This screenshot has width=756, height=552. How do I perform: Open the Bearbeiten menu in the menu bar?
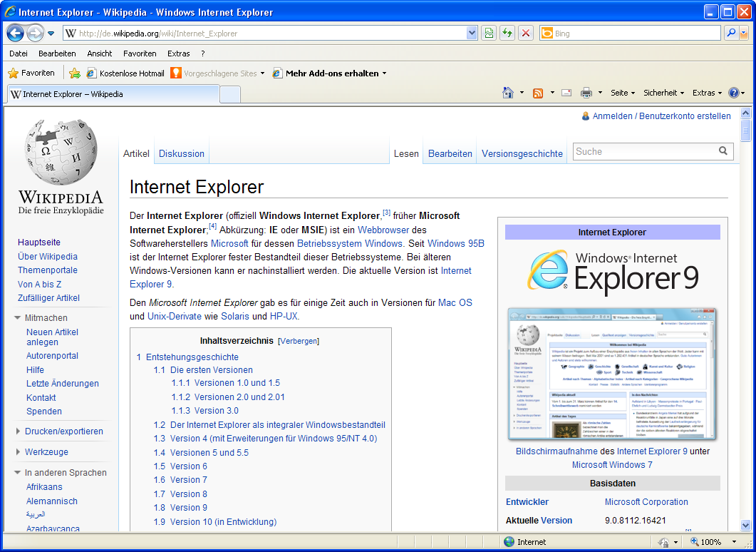(58, 53)
